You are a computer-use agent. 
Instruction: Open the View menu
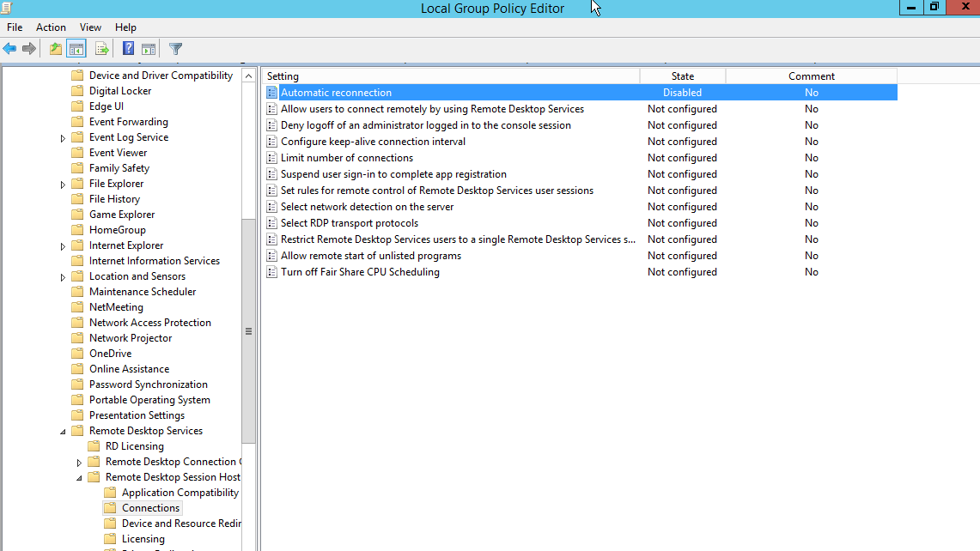(x=90, y=27)
